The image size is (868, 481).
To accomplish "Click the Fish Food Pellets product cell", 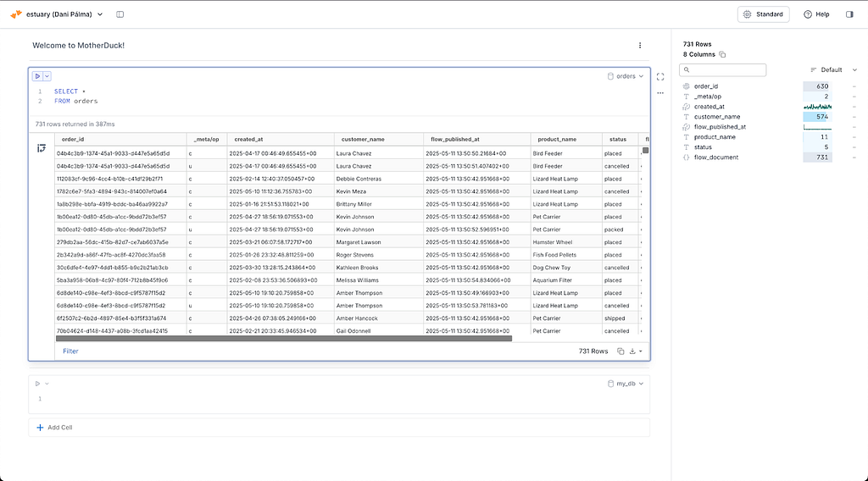I will (565, 255).
